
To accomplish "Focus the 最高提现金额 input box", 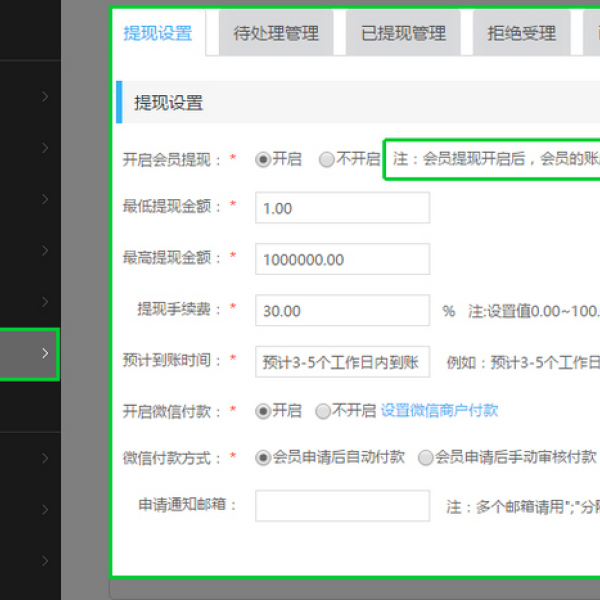I will pyautogui.click(x=342, y=259).
